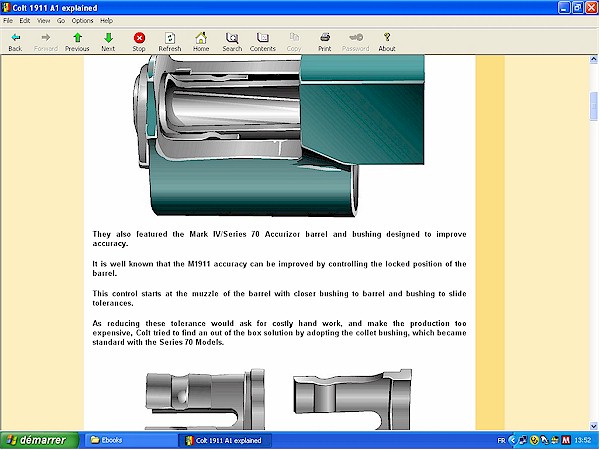Open the File menu
This screenshot has height=450, width=600.
[x=8, y=21]
